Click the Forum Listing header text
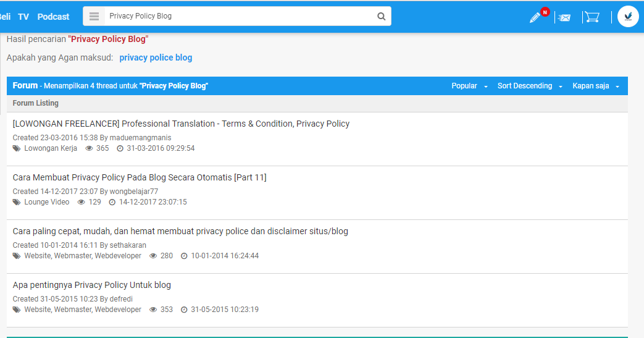This screenshot has height=338, width=644. pos(36,103)
